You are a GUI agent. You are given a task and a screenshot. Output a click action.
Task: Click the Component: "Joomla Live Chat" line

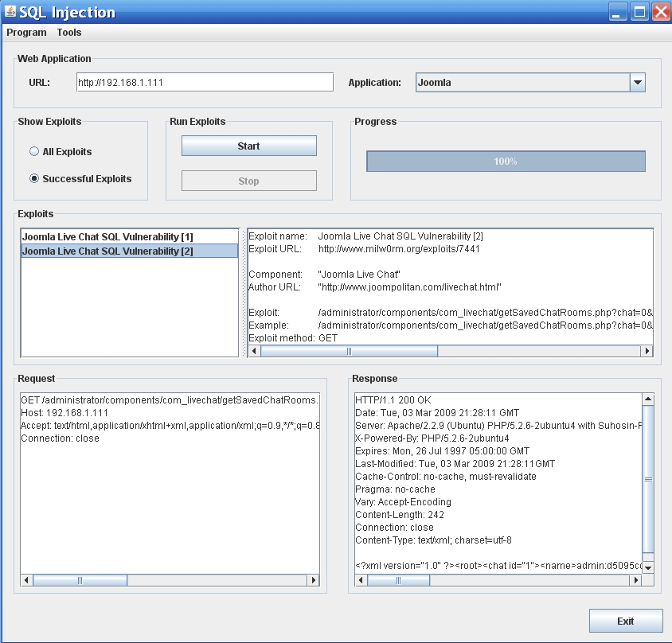point(324,275)
